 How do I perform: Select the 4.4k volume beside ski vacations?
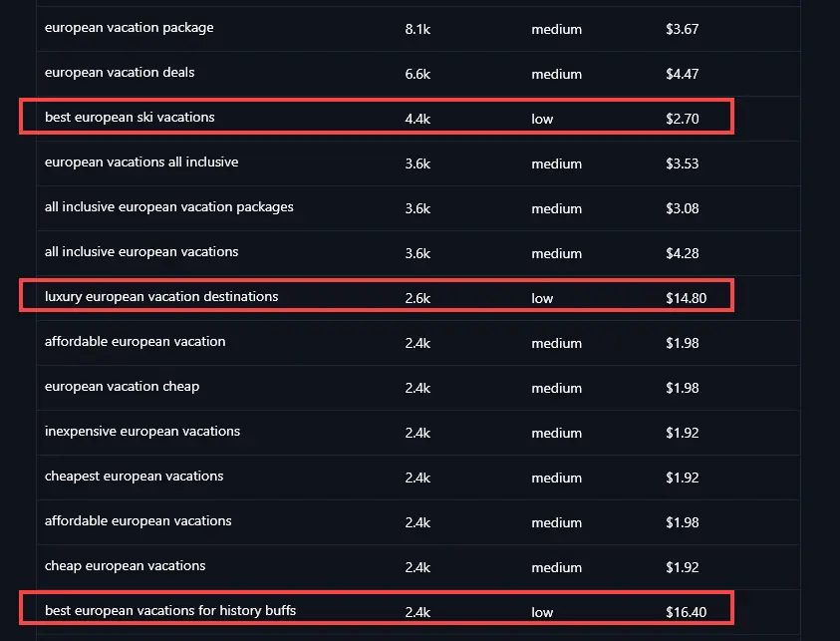click(418, 118)
